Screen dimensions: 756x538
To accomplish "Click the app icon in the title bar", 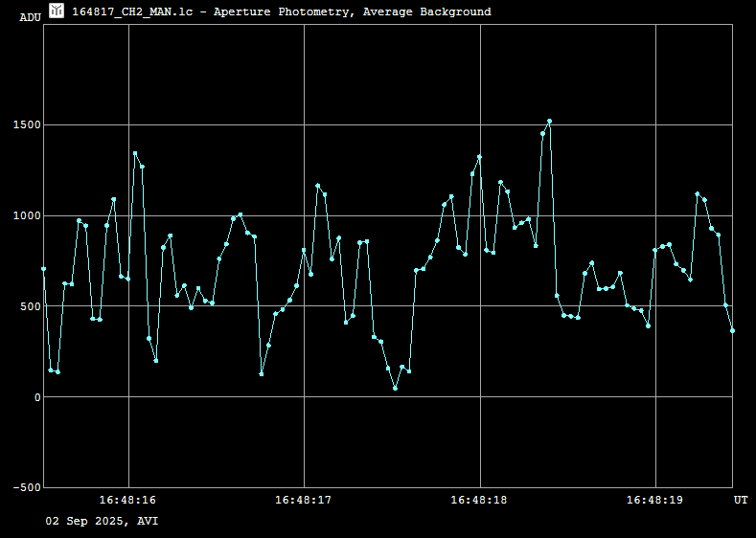I will click(x=57, y=11).
